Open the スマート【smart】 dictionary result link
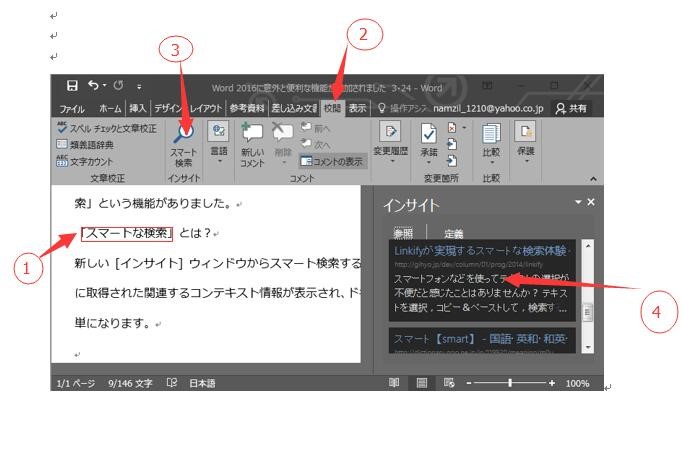This screenshot has height=472, width=682. point(480,338)
